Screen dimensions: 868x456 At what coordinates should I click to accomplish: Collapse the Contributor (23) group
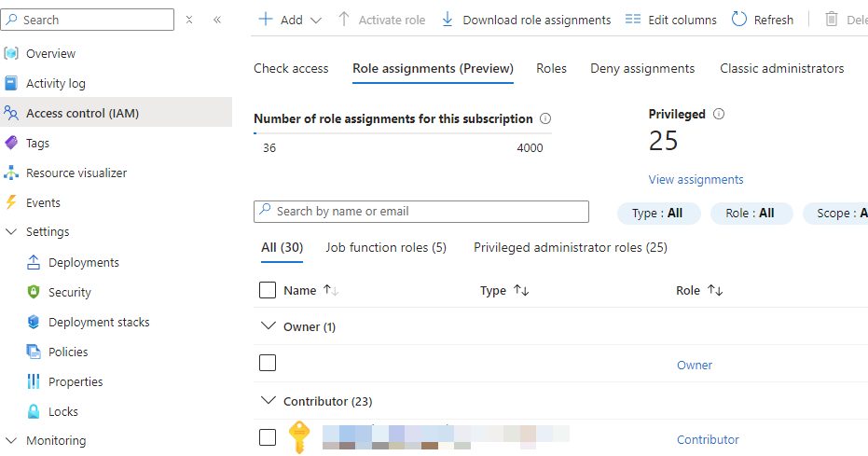(x=269, y=400)
